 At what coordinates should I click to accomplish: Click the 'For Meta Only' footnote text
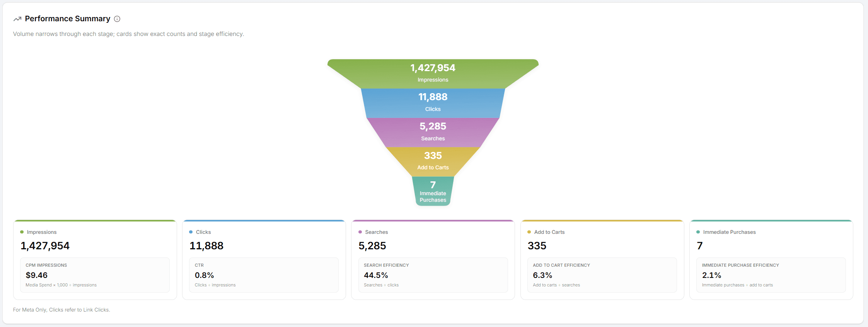pyautogui.click(x=61, y=310)
